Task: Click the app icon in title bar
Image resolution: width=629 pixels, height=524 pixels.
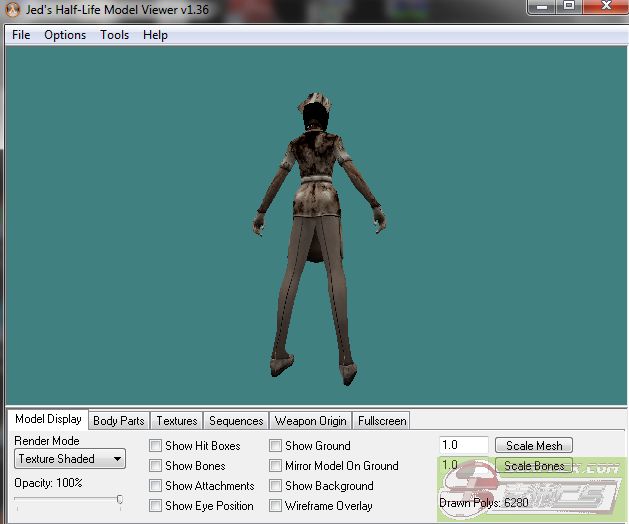Action: point(13,9)
